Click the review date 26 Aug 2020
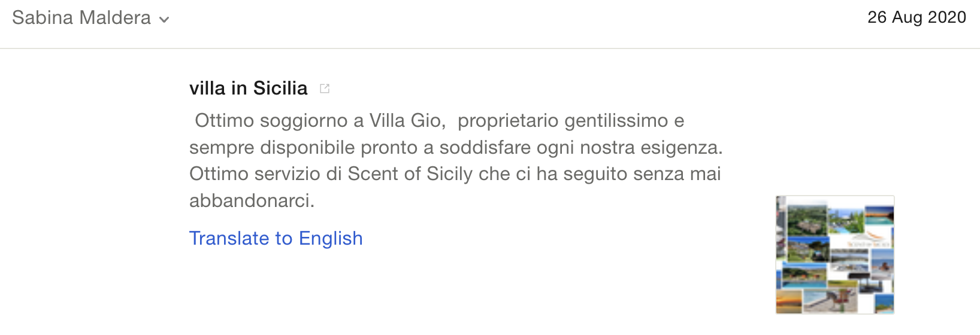Image resolution: width=980 pixels, height=335 pixels. tap(916, 17)
